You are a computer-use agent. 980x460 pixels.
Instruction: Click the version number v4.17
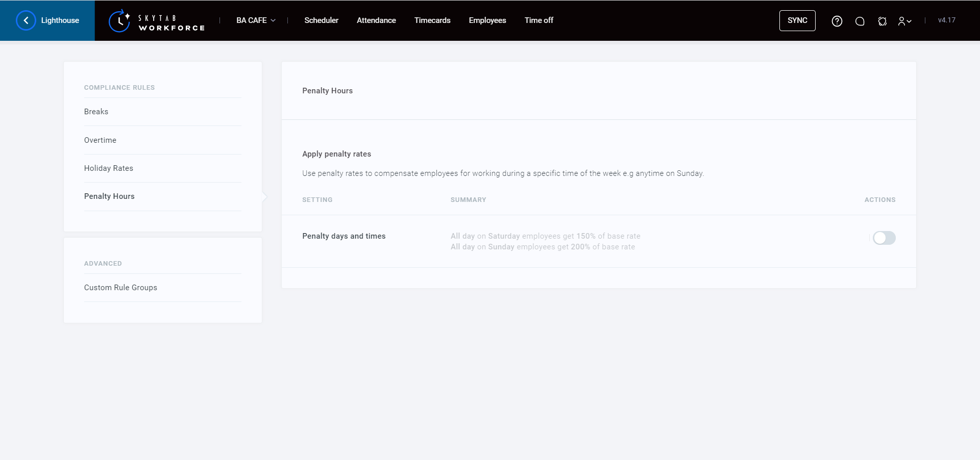click(946, 20)
